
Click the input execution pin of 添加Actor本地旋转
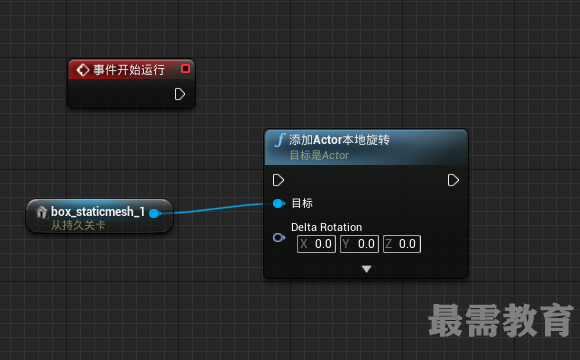pyautogui.click(x=278, y=180)
